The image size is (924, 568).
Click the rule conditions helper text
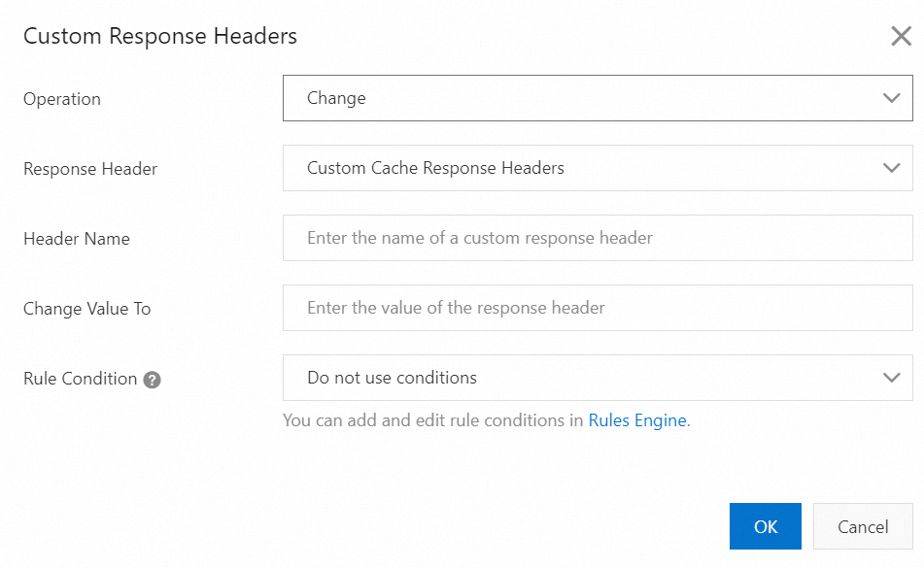pyautogui.click(x=434, y=421)
